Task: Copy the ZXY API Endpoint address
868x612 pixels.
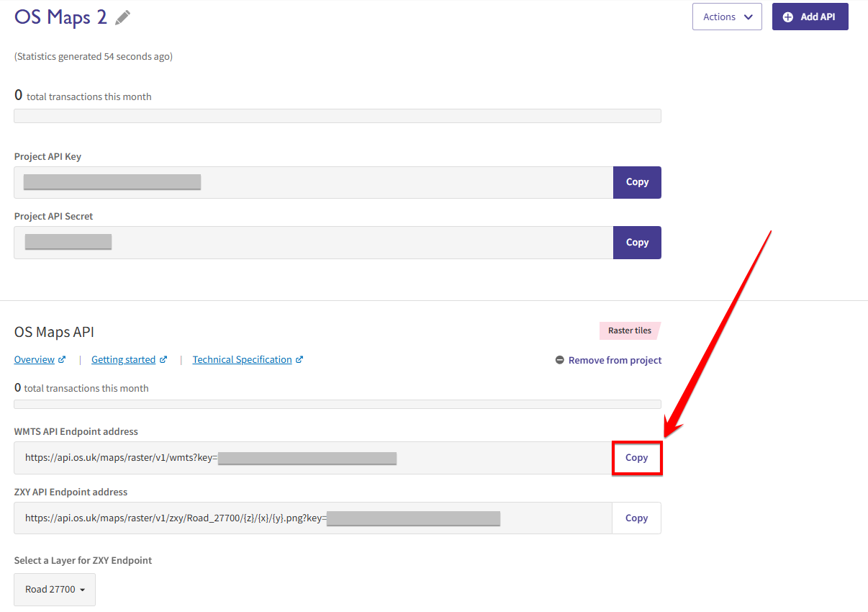Action: tap(636, 518)
